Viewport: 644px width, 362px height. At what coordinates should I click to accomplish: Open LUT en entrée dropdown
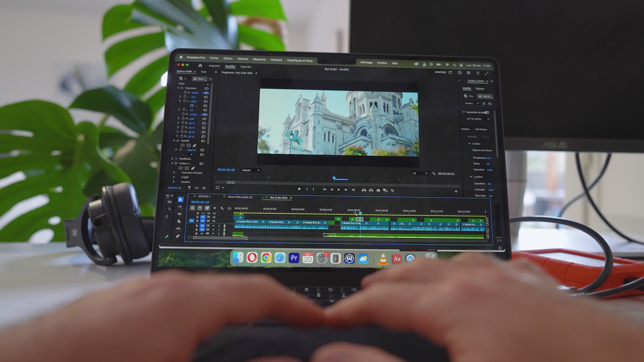pos(488,119)
